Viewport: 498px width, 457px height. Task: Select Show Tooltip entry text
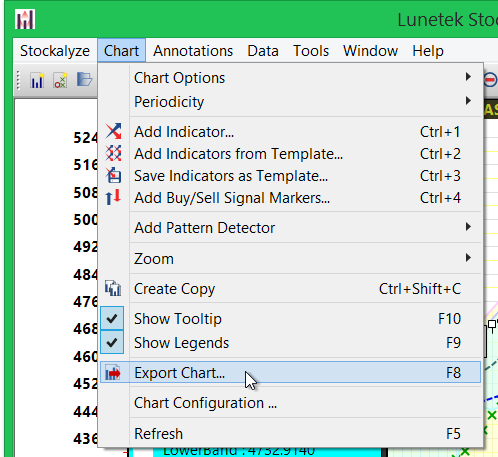click(x=178, y=319)
